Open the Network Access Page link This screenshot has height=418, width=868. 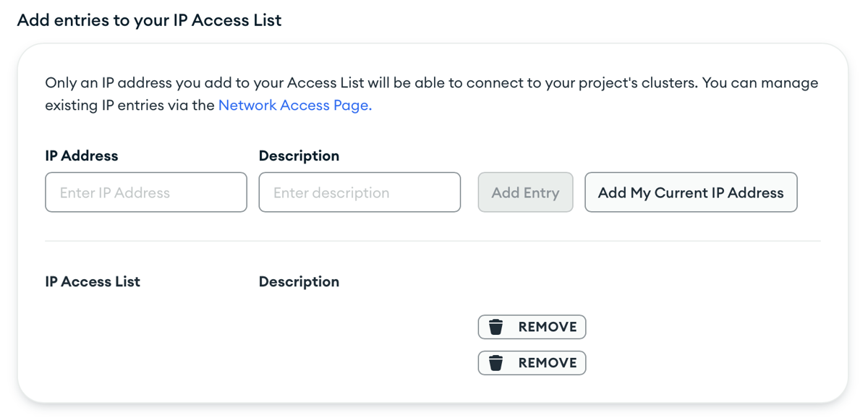[x=292, y=106]
